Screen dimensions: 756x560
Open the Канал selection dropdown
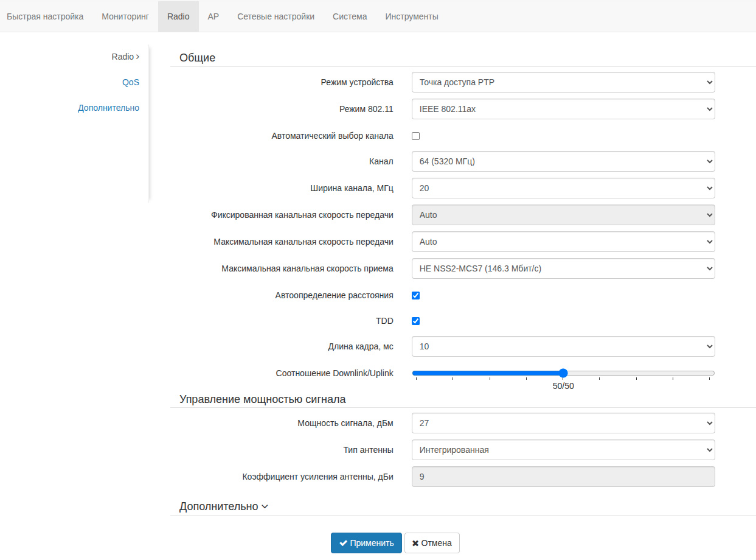click(x=563, y=162)
